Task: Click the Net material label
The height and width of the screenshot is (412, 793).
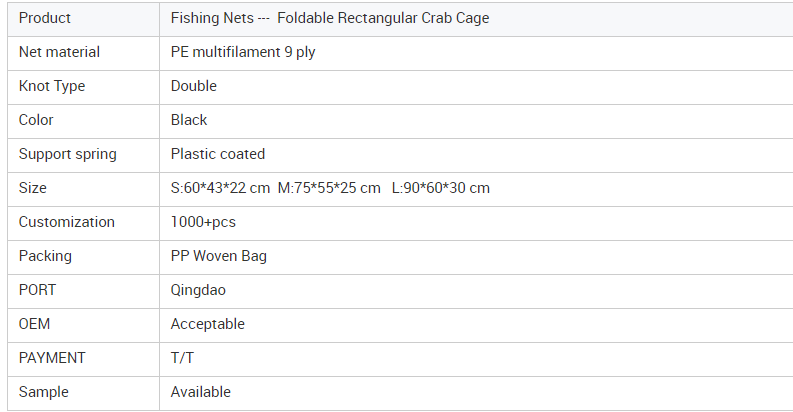Action: (59, 52)
